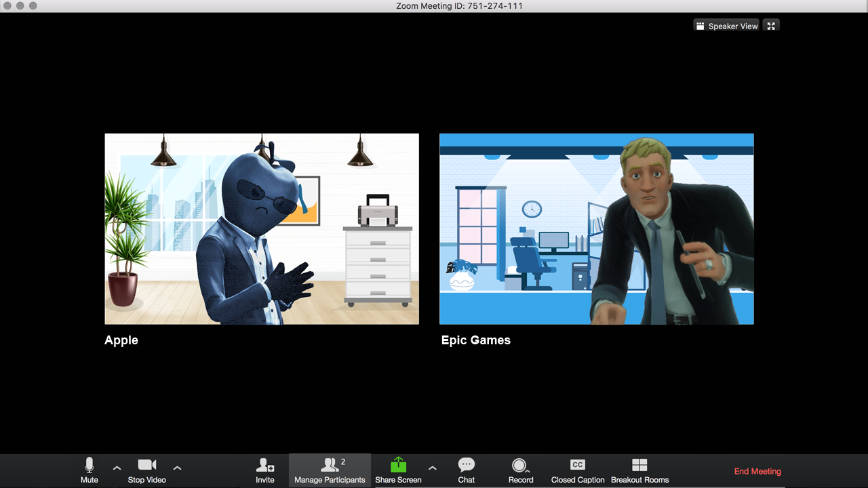Minimize the Zoom window with the second title bar button

(x=20, y=5)
